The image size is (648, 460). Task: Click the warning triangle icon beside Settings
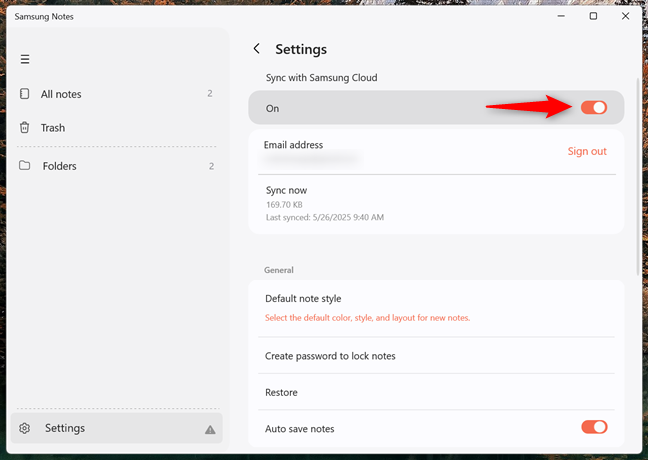click(210, 430)
